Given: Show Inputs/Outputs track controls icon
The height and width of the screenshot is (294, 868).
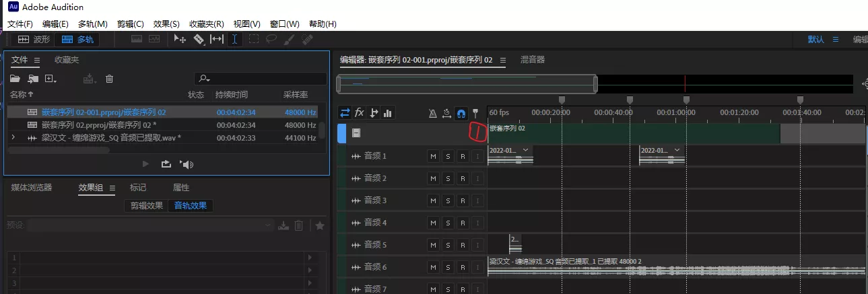Looking at the screenshot, I should click(345, 113).
